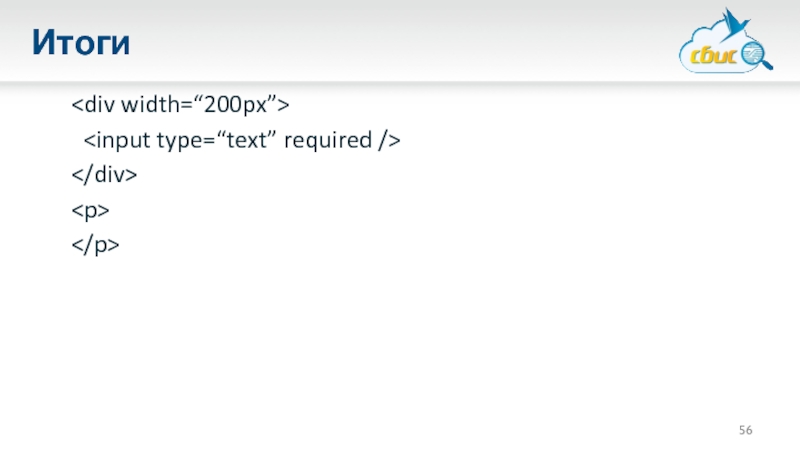
Task: Click the bird icon in the logo
Action: [x=735, y=24]
